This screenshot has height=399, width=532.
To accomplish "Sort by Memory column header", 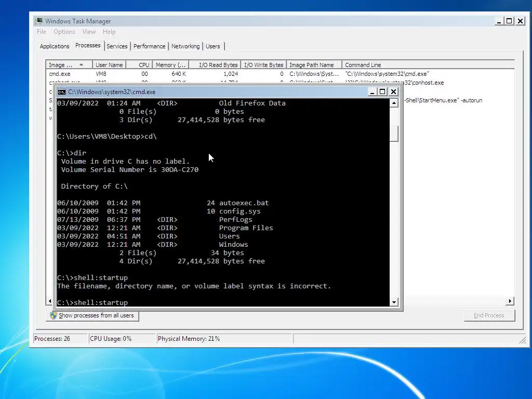I will [170, 65].
